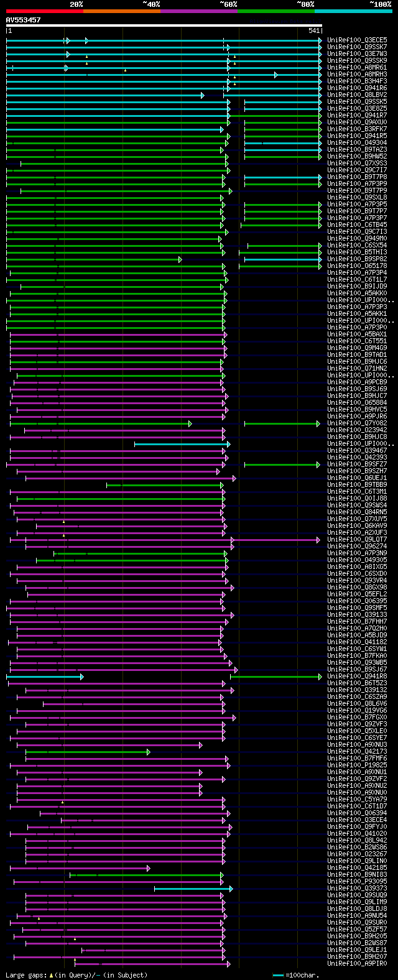Click the cyan ~100% legend segment

point(353,11)
